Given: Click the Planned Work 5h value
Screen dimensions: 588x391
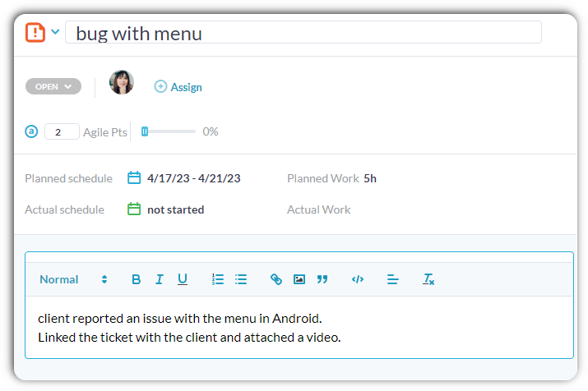Looking at the screenshot, I should (x=370, y=178).
